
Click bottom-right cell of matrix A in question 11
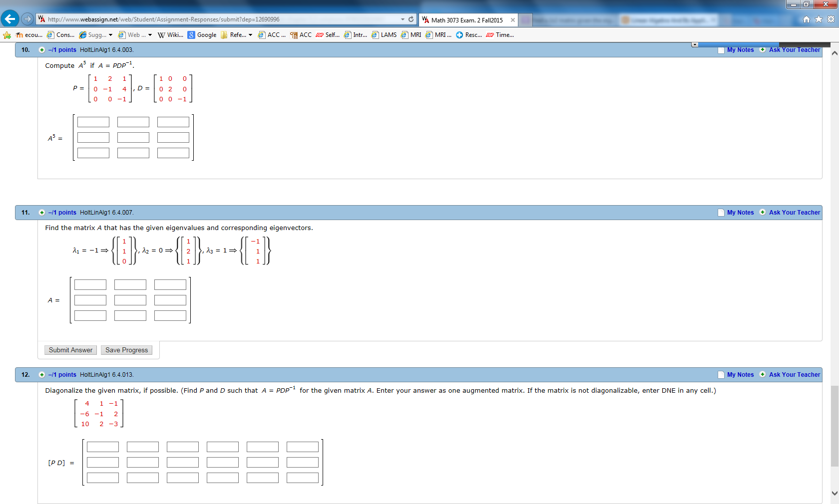[170, 315]
